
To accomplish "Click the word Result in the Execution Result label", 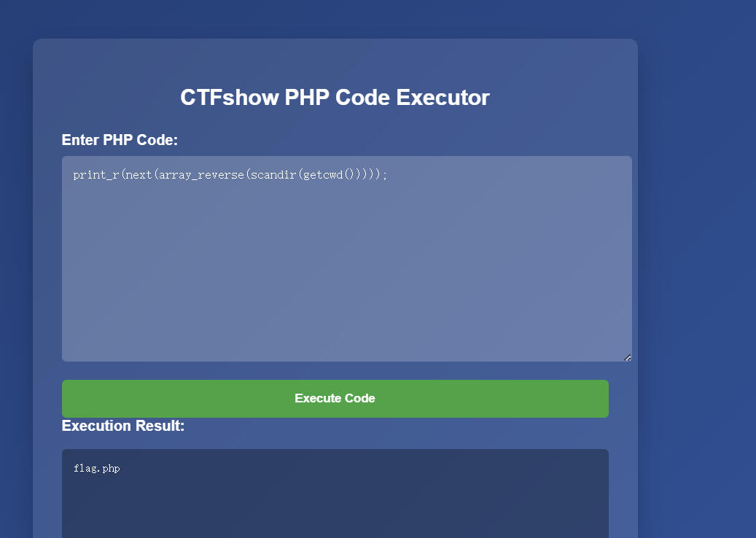I will coord(162,426).
